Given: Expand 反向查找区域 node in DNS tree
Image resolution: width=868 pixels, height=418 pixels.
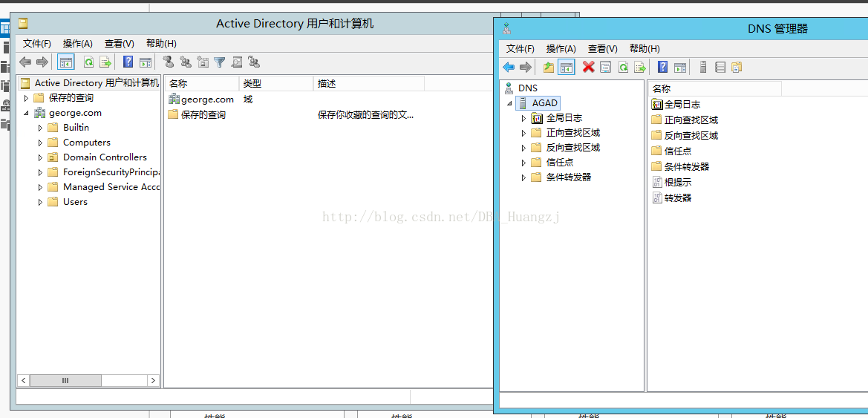Looking at the screenshot, I should [523, 148].
